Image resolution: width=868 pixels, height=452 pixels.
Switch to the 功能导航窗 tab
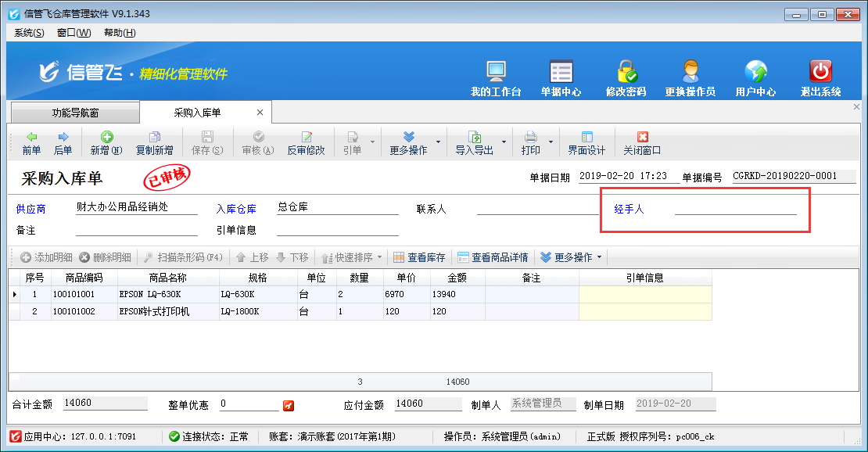pyautogui.click(x=75, y=113)
